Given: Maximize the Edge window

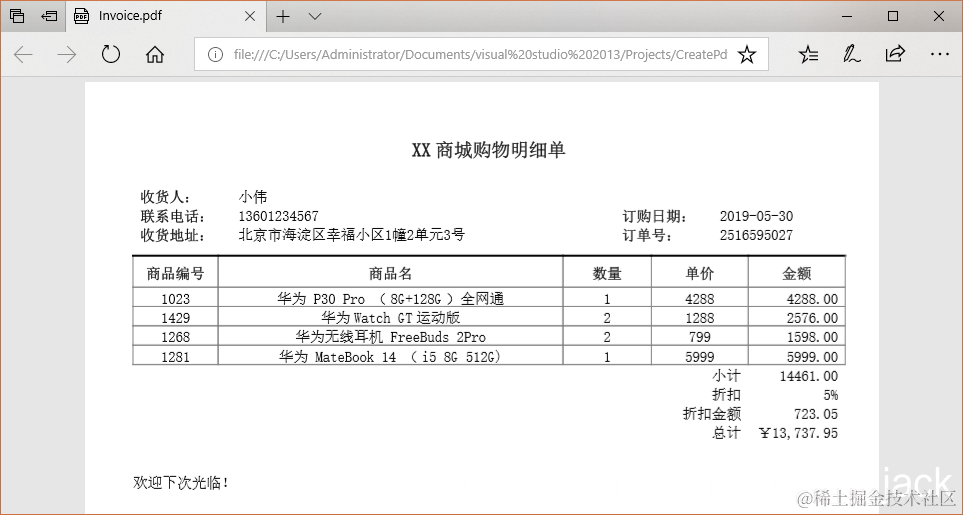Looking at the screenshot, I should click(x=894, y=17).
